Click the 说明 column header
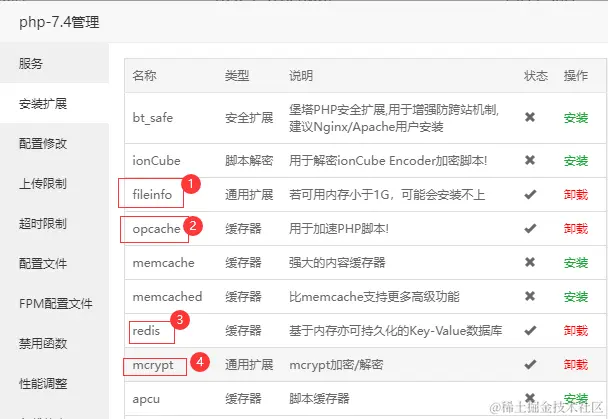This screenshot has height=419, width=608. pyautogui.click(x=301, y=75)
